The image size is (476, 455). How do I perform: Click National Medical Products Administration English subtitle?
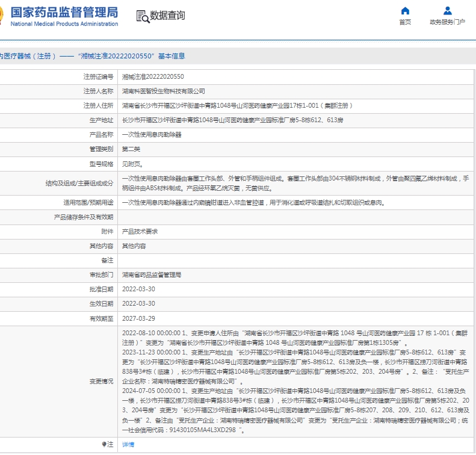point(64,24)
